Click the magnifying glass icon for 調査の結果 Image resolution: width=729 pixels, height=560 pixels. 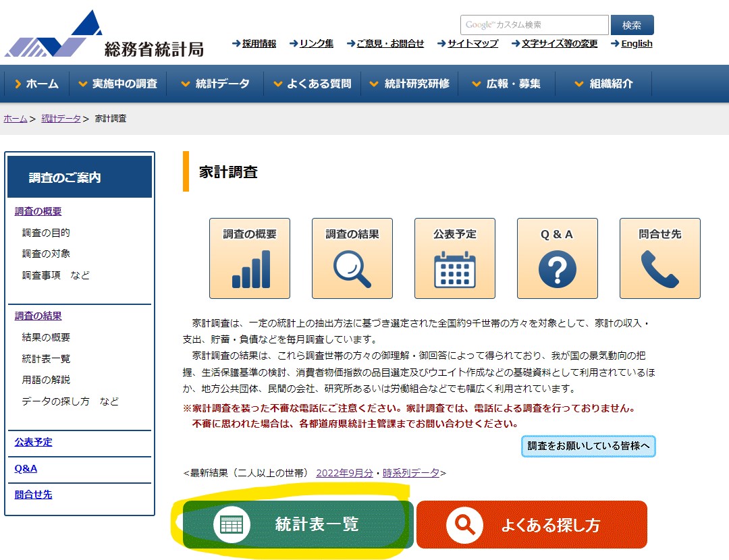point(352,269)
